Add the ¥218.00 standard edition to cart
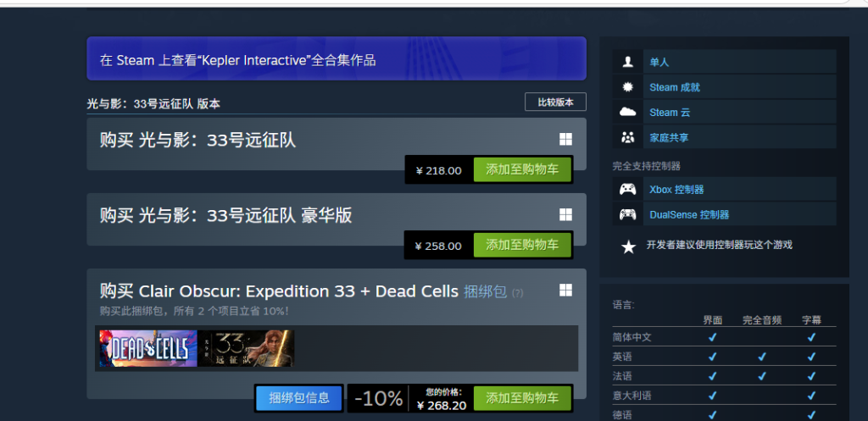This screenshot has width=868, height=421. 522,169
